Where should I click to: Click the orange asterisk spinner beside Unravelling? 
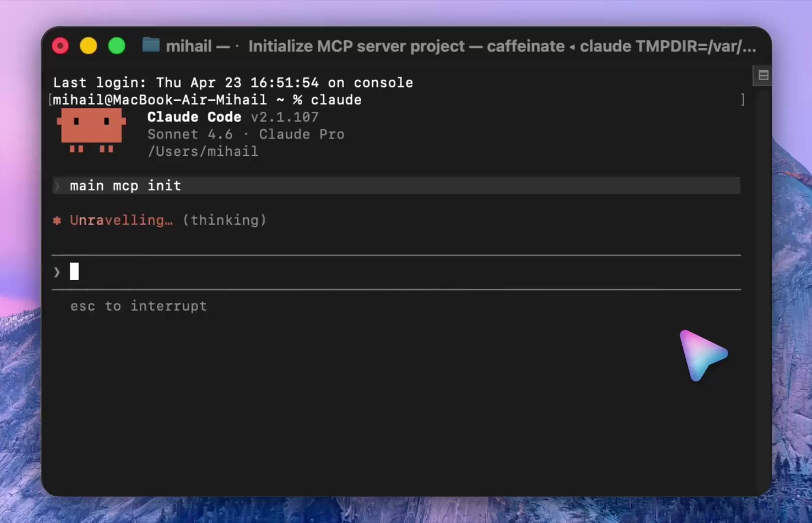[x=57, y=220]
